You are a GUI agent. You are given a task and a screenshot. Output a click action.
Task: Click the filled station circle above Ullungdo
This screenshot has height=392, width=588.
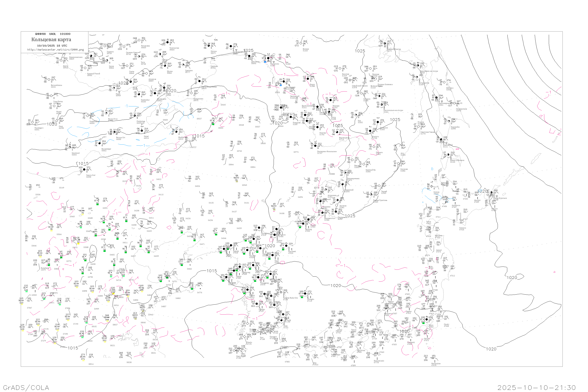[305, 293]
